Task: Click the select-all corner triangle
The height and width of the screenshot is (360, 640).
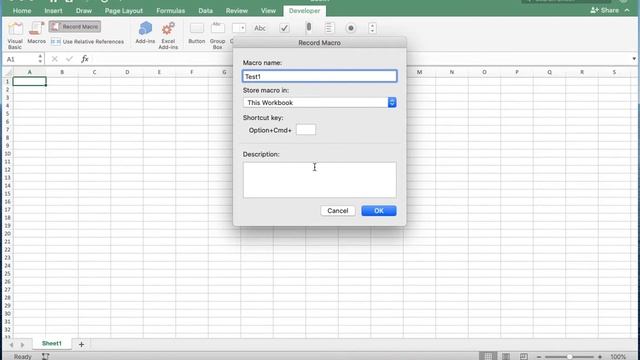Action: [8, 72]
